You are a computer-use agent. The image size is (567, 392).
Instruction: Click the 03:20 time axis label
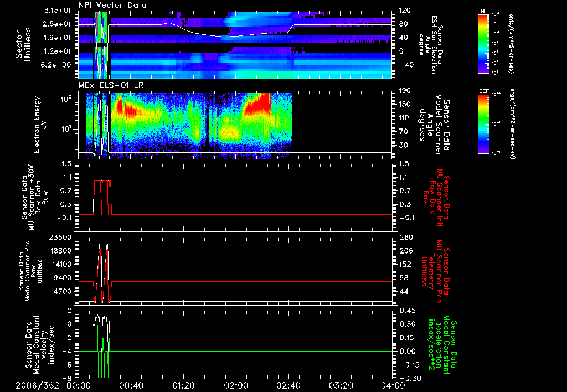point(341,385)
